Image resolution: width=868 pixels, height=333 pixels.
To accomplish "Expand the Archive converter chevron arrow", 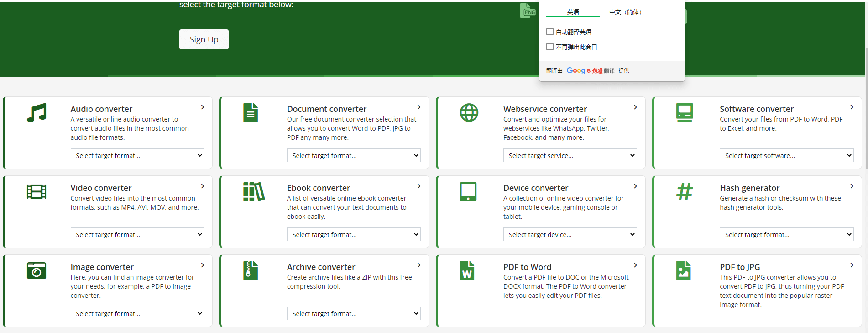I will [x=419, y=265].
